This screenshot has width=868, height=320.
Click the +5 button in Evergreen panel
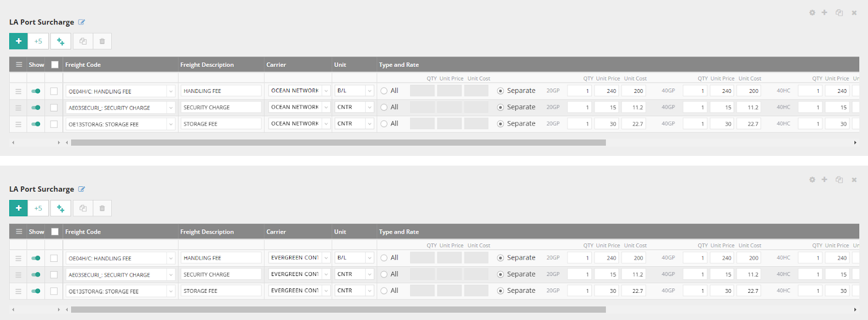click(x=38, y=208)
